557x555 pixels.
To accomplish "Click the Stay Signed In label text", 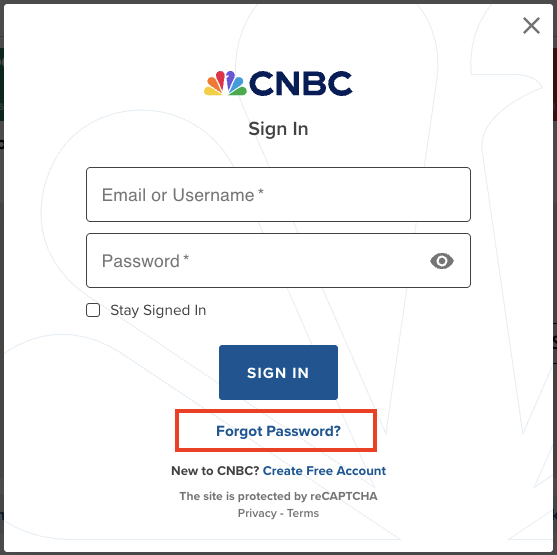I will [158, 311].
